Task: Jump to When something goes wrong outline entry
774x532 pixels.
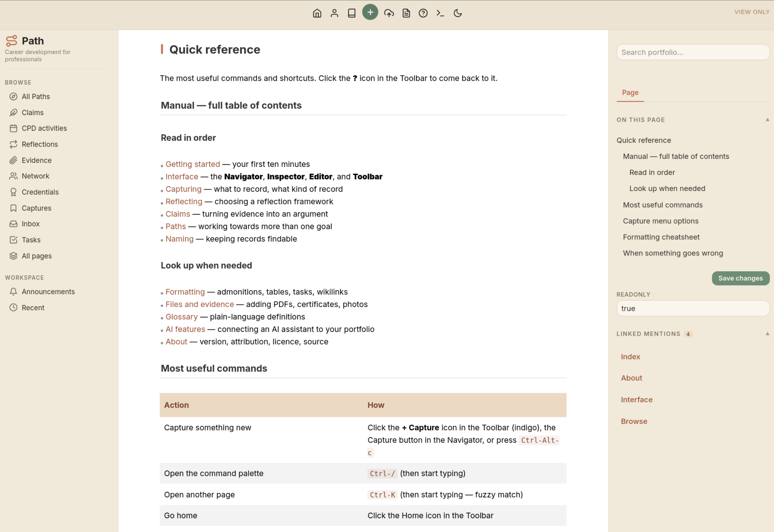Action: click(x=673, y=253)
